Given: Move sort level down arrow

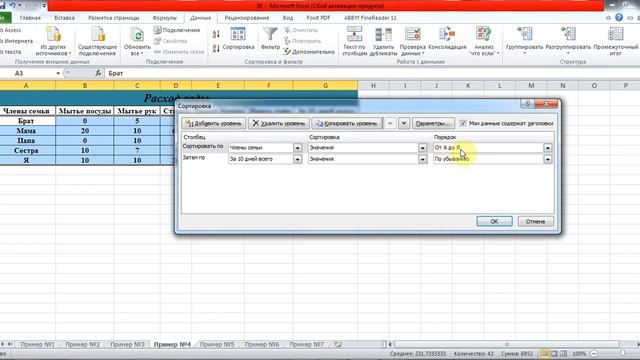Looking at the screenshot, I should (404, 123).
